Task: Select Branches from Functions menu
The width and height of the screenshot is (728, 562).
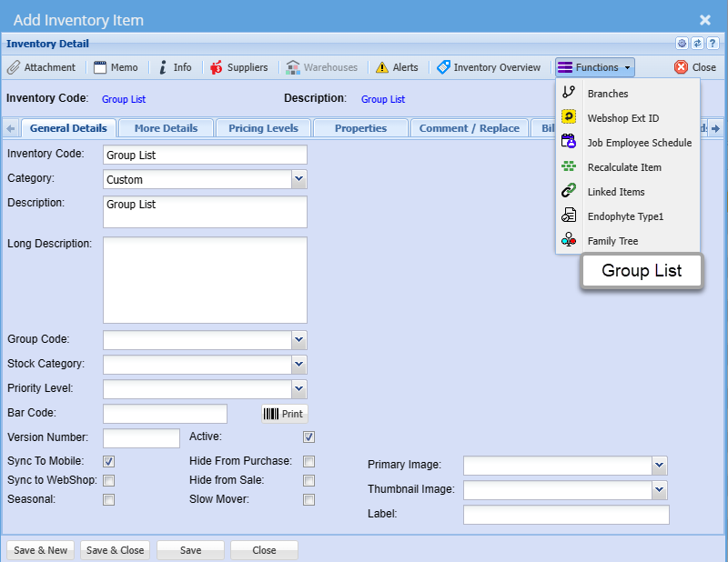Action: click(607, 94)
